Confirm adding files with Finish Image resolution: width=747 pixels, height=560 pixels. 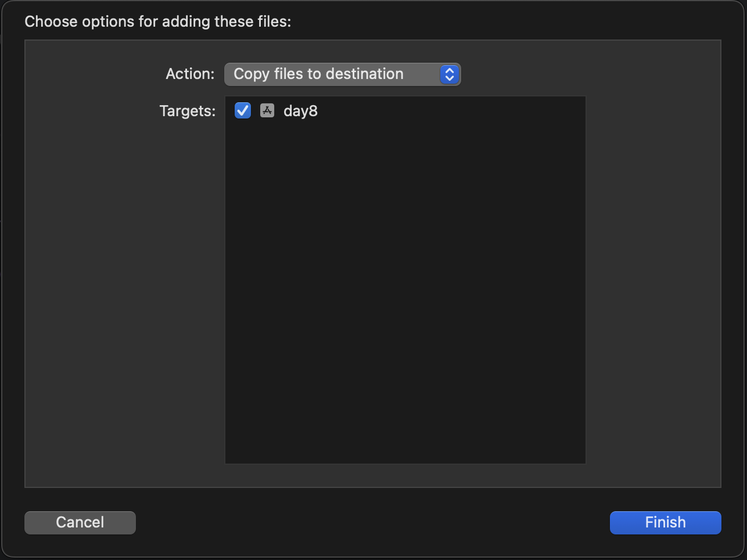pyautogui.click(x=665, y=522)
